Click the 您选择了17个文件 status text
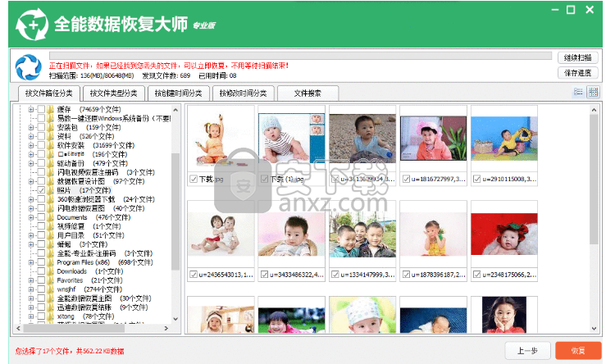 coord(70,351)
